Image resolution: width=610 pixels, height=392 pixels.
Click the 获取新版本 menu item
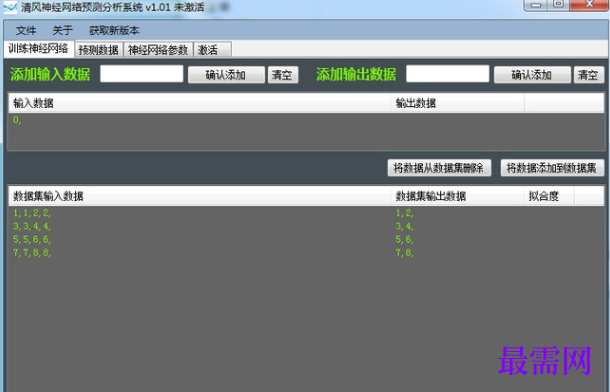(114, 30)
